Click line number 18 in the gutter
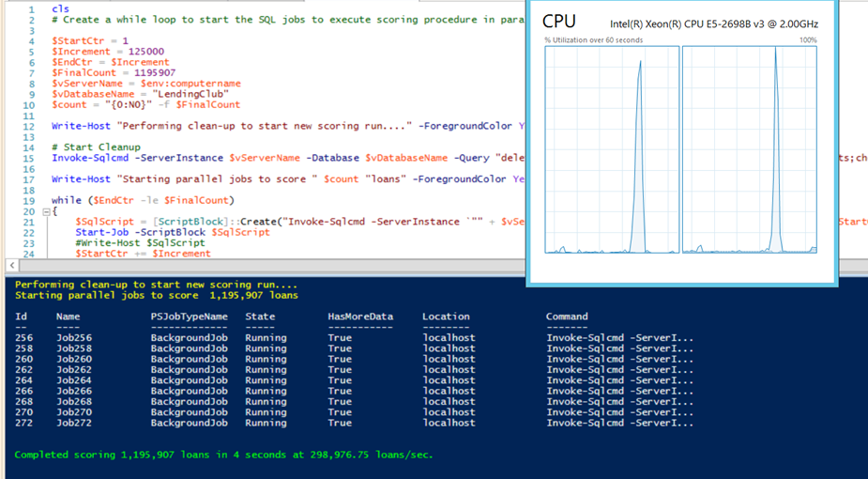This screenshot has height=479, width=868. click(28, 190)
